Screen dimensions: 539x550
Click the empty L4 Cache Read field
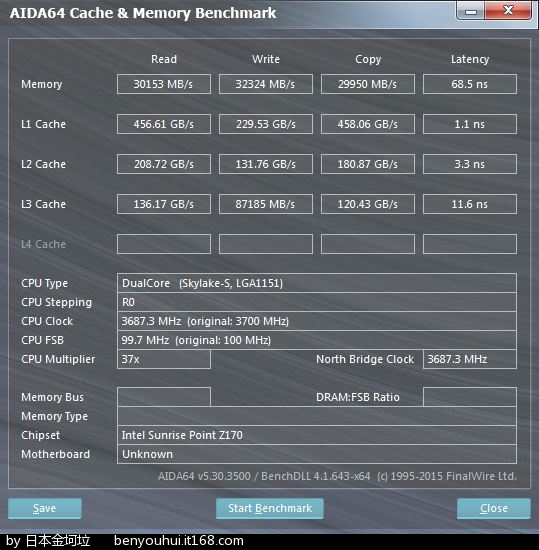point(164,244)
